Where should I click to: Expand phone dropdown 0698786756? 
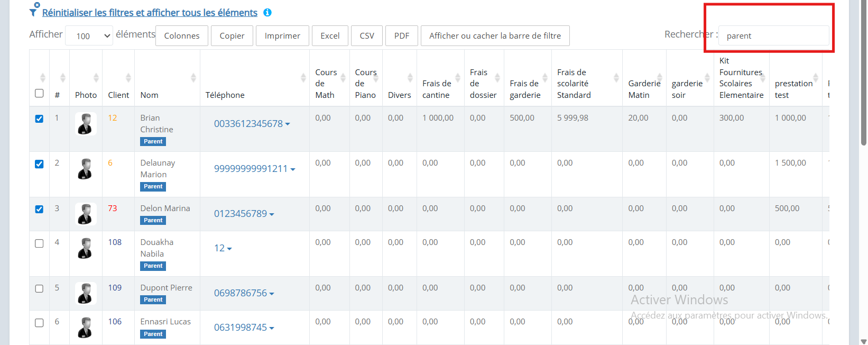(244, 293)
